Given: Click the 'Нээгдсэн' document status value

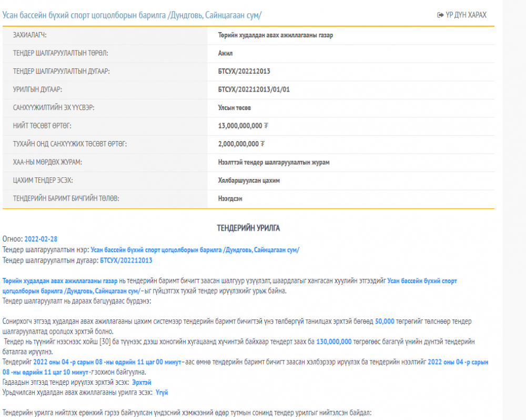Looking at the screenshot, I should pos(230,198).
